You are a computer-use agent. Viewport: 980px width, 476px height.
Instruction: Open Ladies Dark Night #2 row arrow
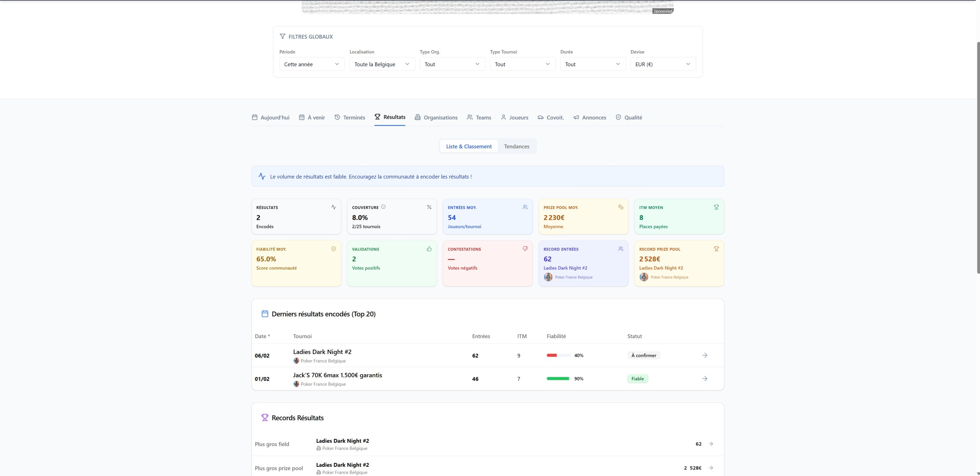pos(704,355)
